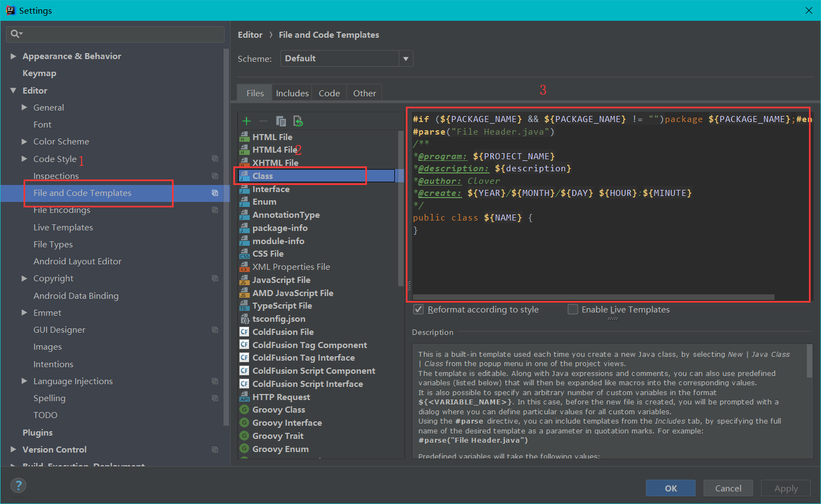Open the Plugins settings page
Screen dimensions: 821x504
coord(38,432)
